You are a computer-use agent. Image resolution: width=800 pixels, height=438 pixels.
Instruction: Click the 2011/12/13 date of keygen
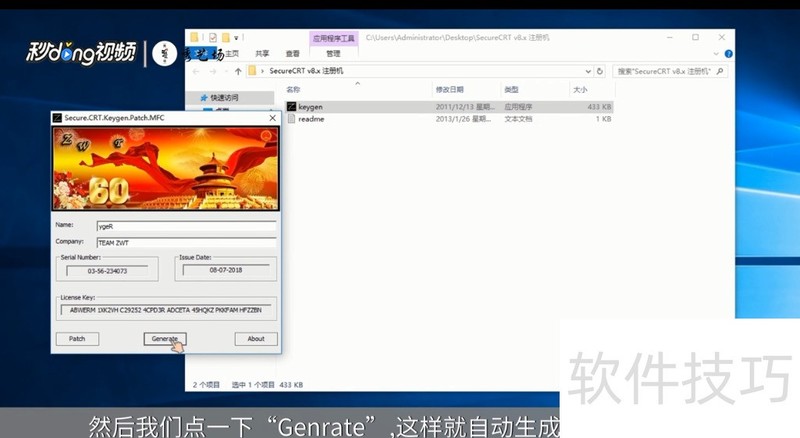[x=465, y=107]
